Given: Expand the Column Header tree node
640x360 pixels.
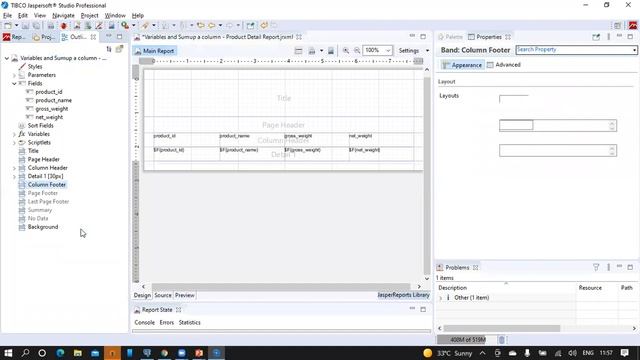Looking at the screenshot, I should [14, 168].
